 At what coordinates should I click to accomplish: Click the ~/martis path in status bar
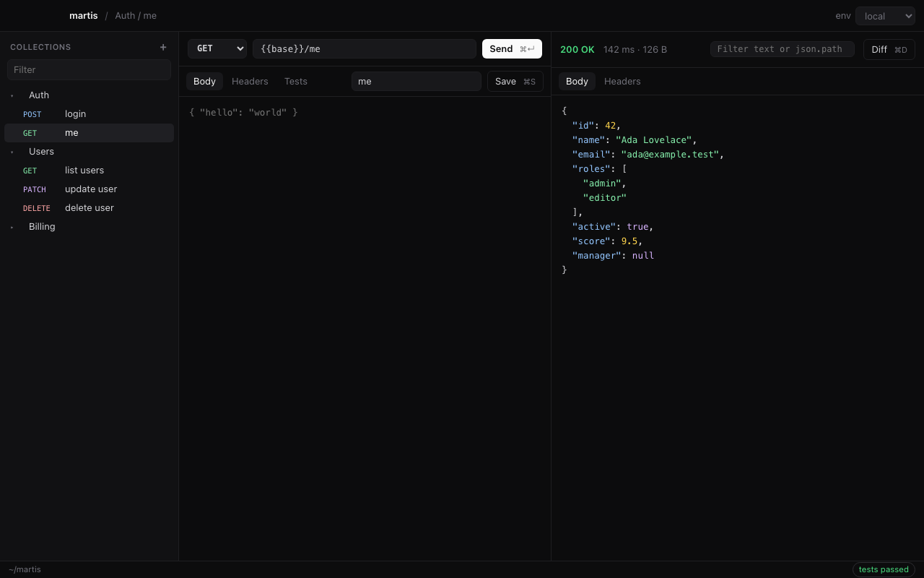(25, 569)
